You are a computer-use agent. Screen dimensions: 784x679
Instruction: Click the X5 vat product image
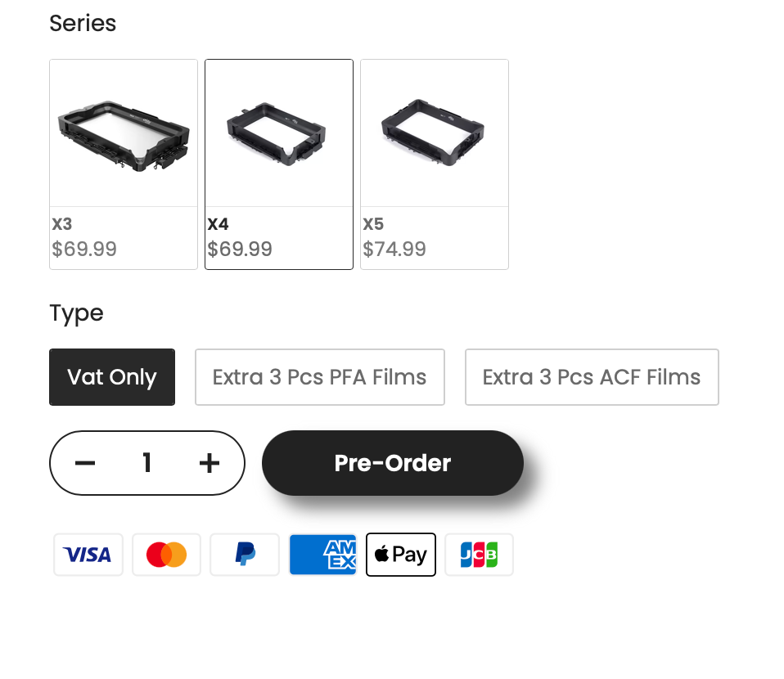(435, 133)
